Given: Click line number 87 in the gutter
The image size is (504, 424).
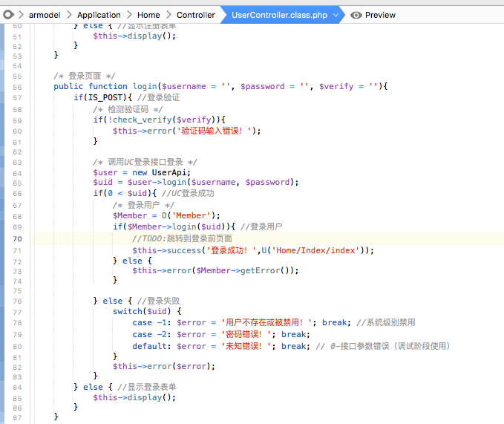Looking at the screenshot, I should click(x=17, y=417).
